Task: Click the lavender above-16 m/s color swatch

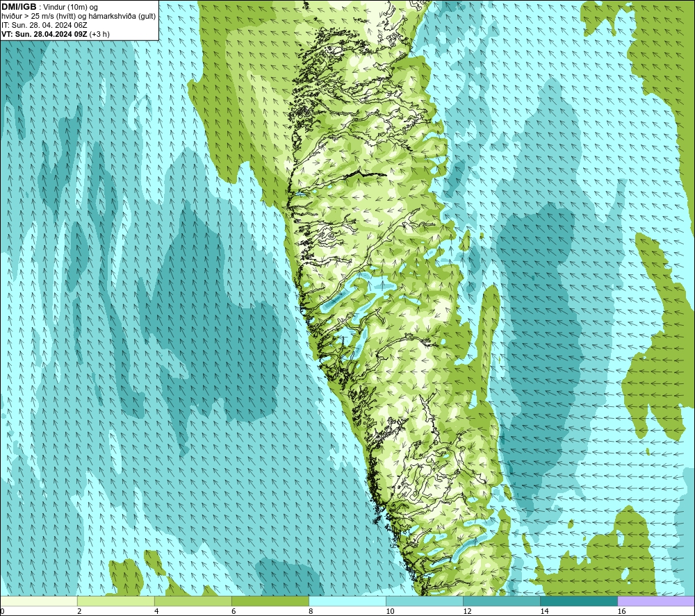Action: [x=656, y=601]
